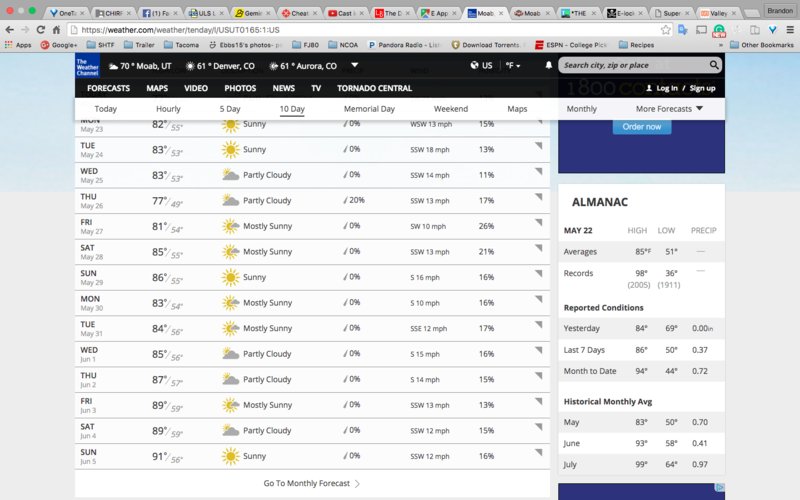Click the Order now ad button
The height and width of the screenshot is (500, 800).
tap(642, 127)
